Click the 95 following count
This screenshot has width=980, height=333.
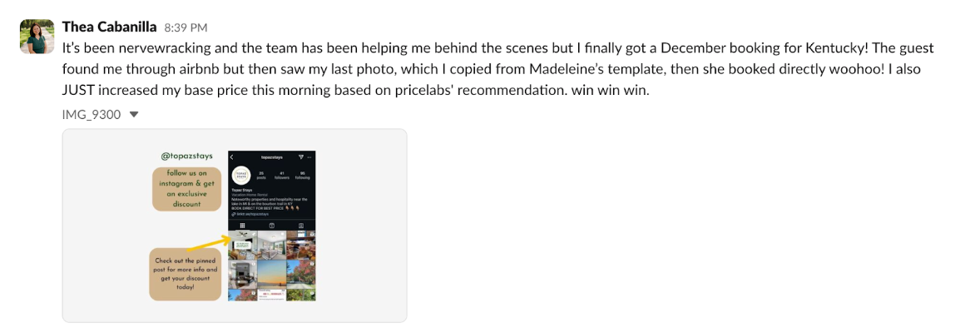pyautogui.click(x=303, y=176)
